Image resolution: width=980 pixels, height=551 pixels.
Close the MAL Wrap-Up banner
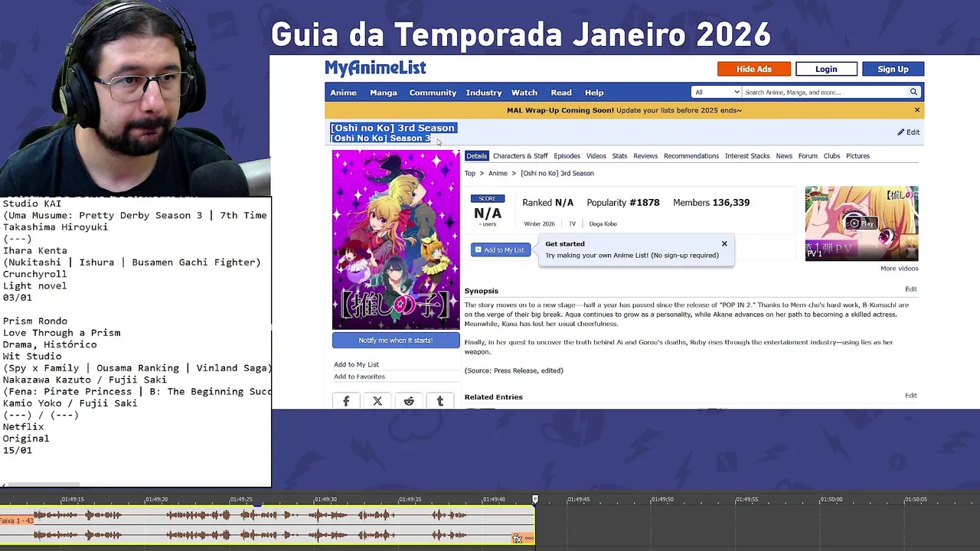click(916, 110)
